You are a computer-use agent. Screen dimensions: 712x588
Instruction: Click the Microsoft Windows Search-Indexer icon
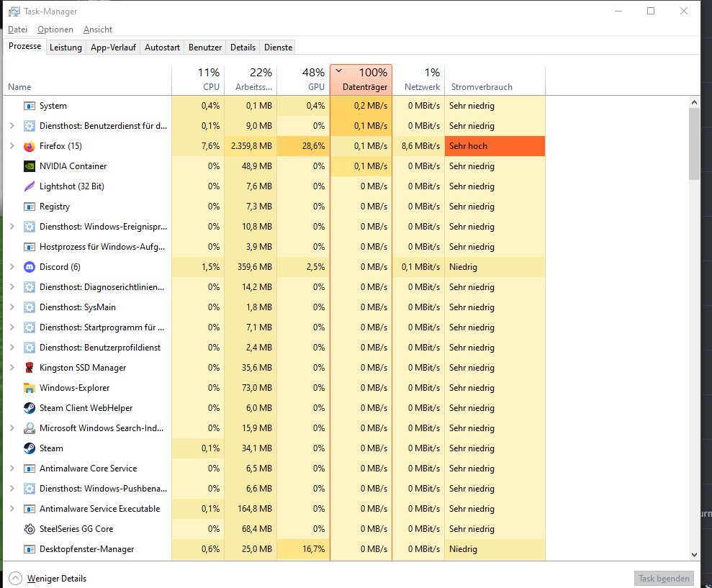point(30,428)
